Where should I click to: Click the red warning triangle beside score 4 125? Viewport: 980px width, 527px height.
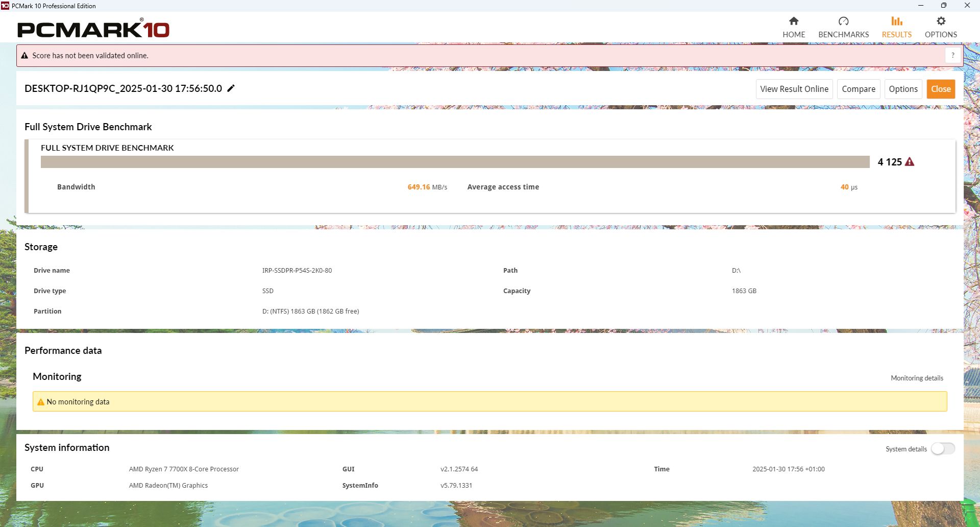pyautogui.click(x=910, y=162)
